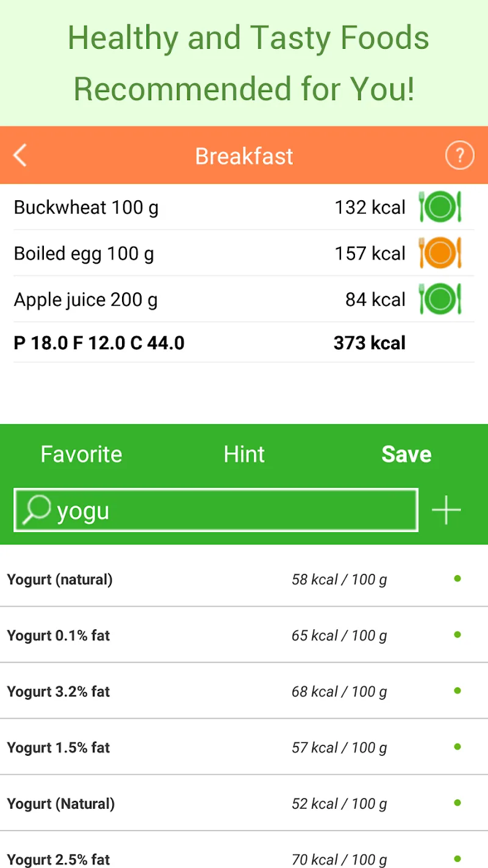Tap the green dot for Yogurt (natural)
The height and width of the screenshot is (868, 488).
(x=457, y=579)
